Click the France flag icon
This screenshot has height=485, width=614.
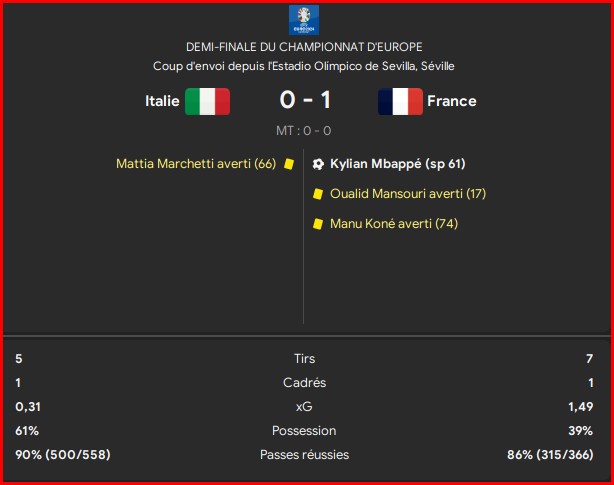[400, 101]
